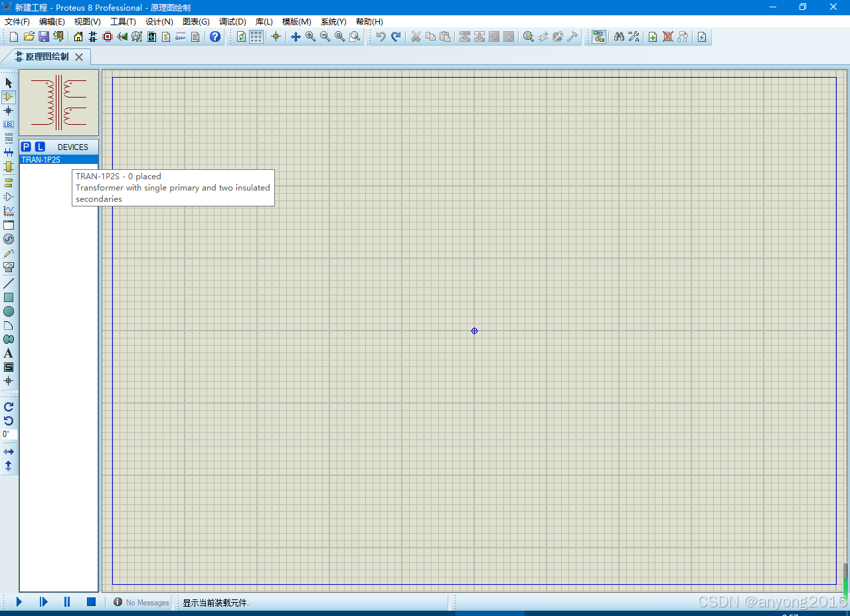Zoom to a selected area
This screenshot has height=616, width=850.
355,37
